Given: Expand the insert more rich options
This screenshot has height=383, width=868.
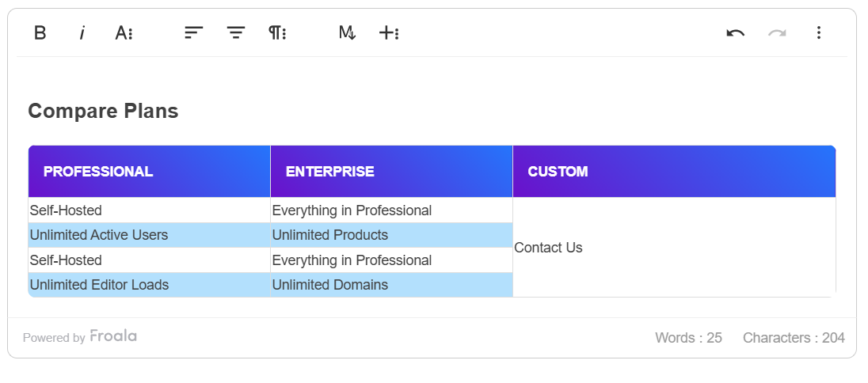Looking at the screenshot, I should pos(388,32).
